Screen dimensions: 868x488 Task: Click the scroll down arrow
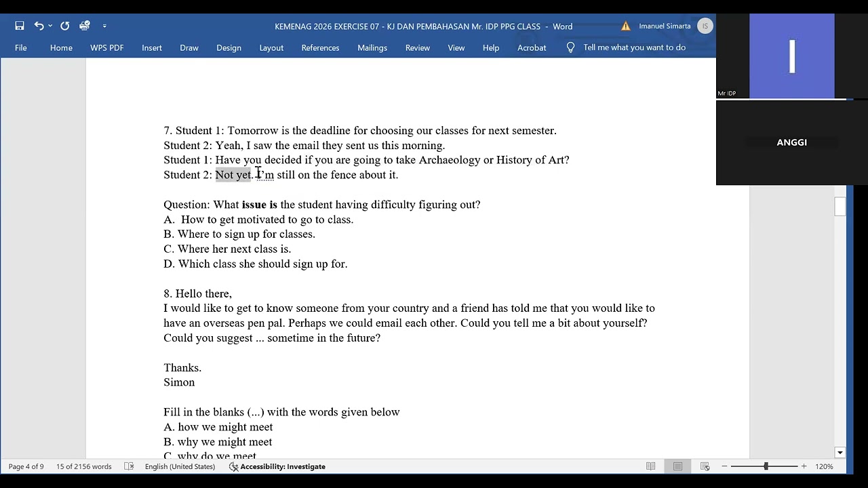(840, 453)
